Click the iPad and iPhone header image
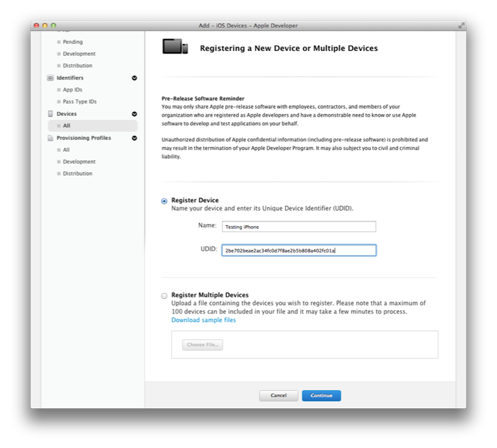This screenshot has width=497, height=448. pyautogui.click(x=176, y=47)
